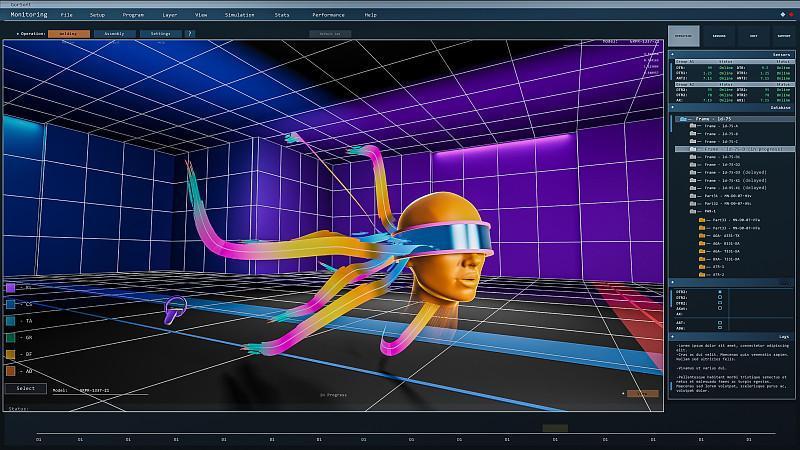The image size is (800, 450).
Task: Click the orange button at viewport bottom right
Action: coord(642,393)
